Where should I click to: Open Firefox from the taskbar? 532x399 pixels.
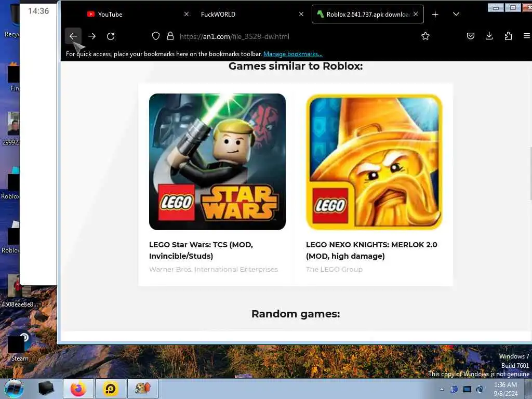click(x=78, y=389)
